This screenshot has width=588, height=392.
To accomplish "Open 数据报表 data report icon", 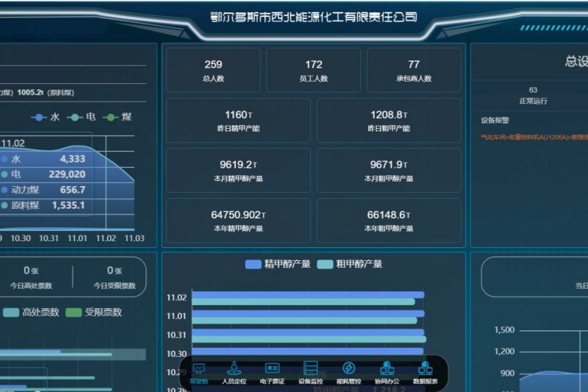I will (x=425, y=372).
